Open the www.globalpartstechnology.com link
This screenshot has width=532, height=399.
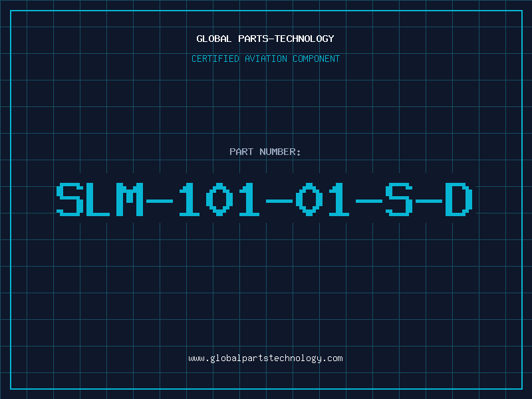click(x=265, y=358)
